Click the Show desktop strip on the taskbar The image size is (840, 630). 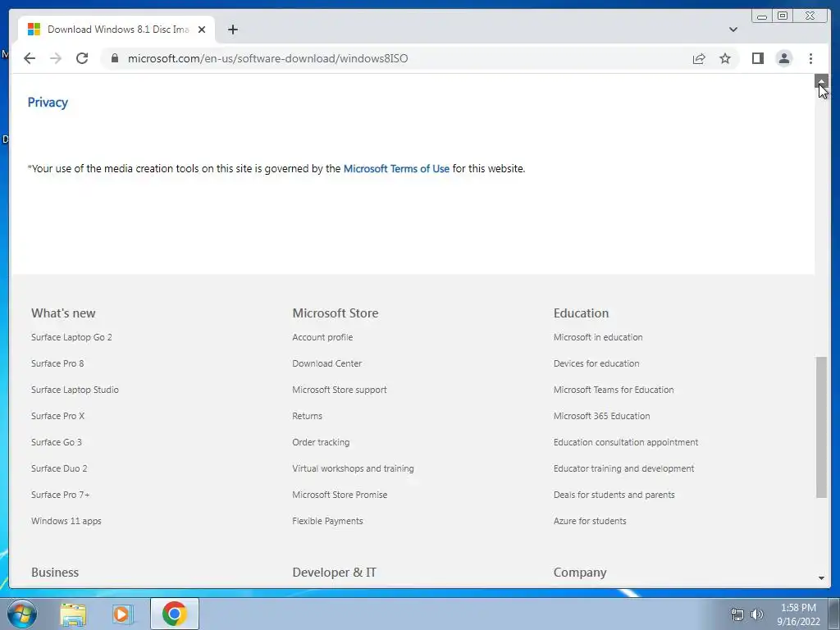[x=834, y=614]
